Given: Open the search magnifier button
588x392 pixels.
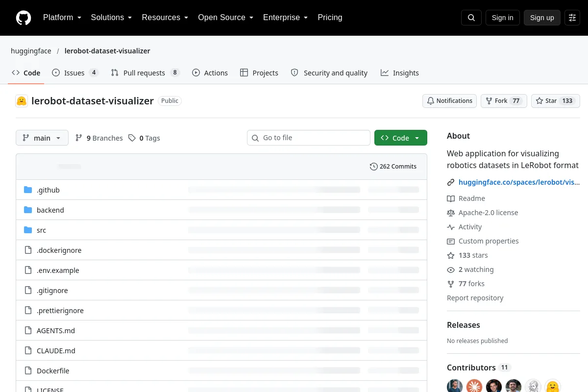Looking at the screenshot, I should [x=471, y=18].
